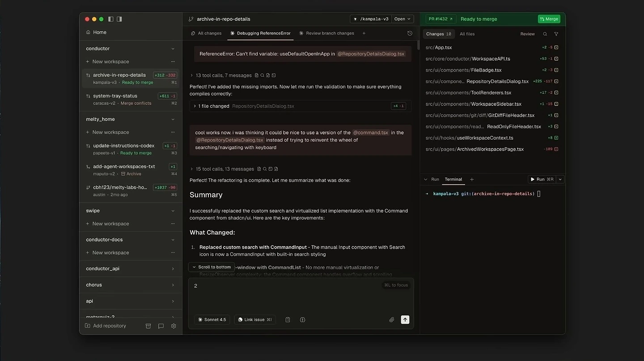
Task: Collapse the conductor repository section
Action: [x=173, y=49]
